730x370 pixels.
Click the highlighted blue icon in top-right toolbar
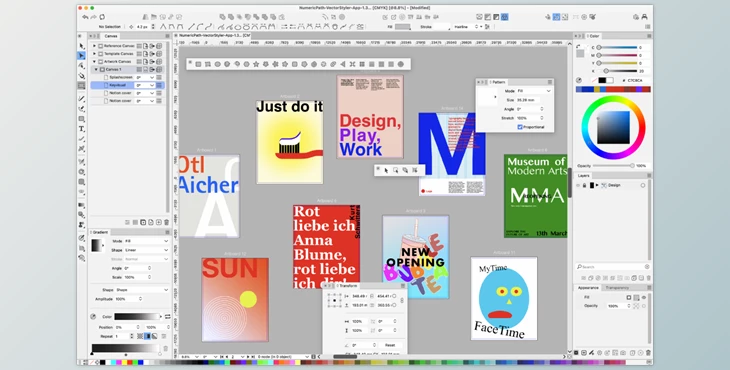coord(556,17)
